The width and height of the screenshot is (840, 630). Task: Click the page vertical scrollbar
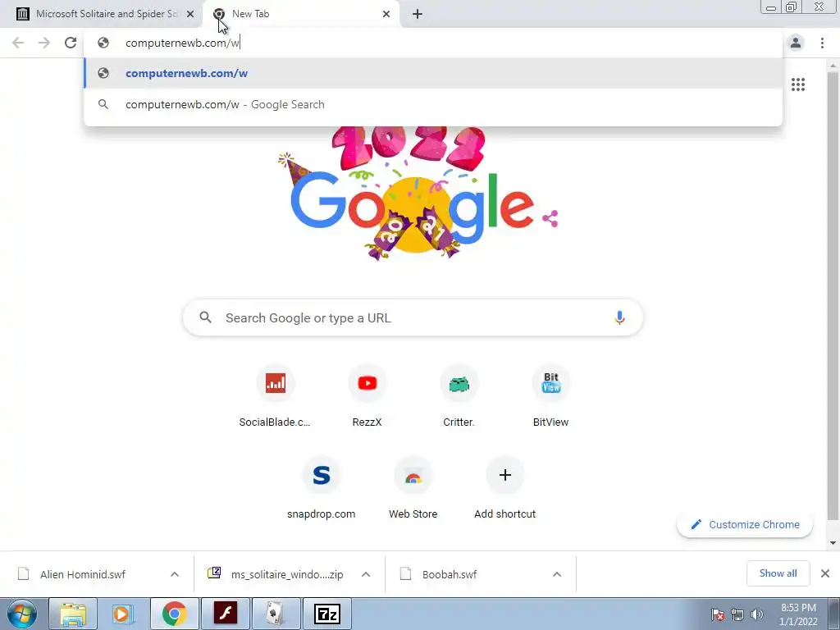pyautogui.click(x=833, y=295)
